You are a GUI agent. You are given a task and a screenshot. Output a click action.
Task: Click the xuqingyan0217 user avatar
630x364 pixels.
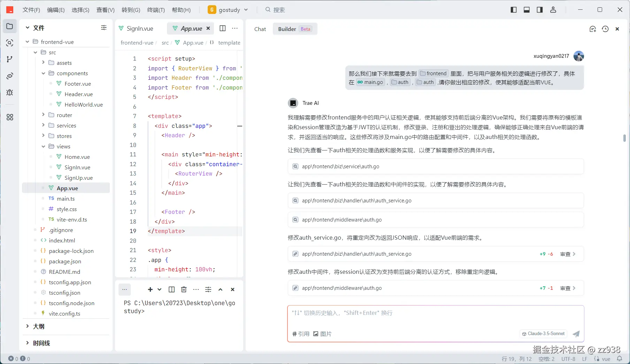coord(579,56)
